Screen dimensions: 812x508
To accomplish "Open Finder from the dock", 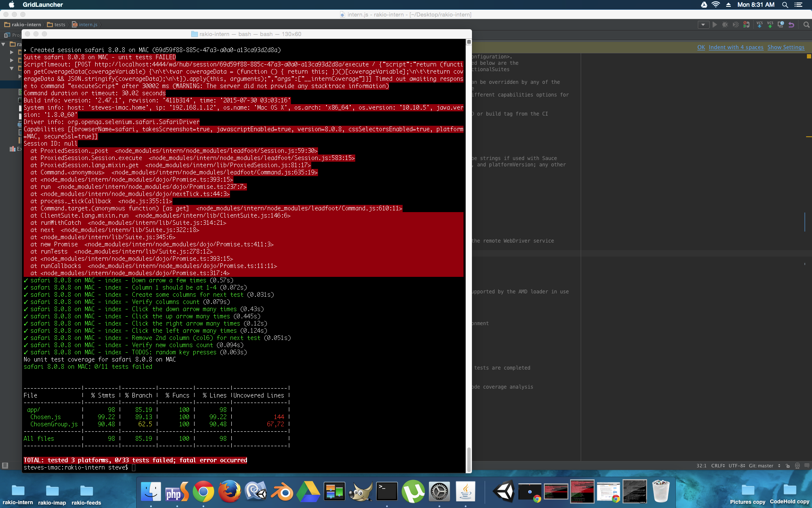I will click(151, 491).
